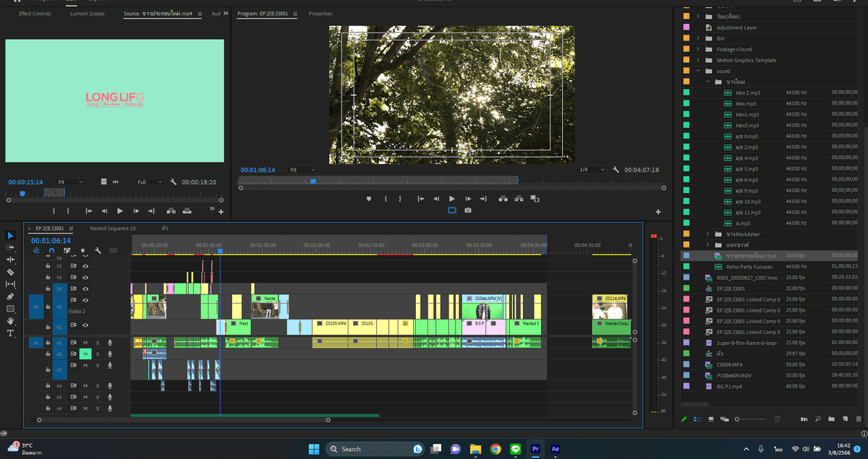This screenshot has width=868, height=459.
Task: Select the Type tool
Action: [10, 333]
